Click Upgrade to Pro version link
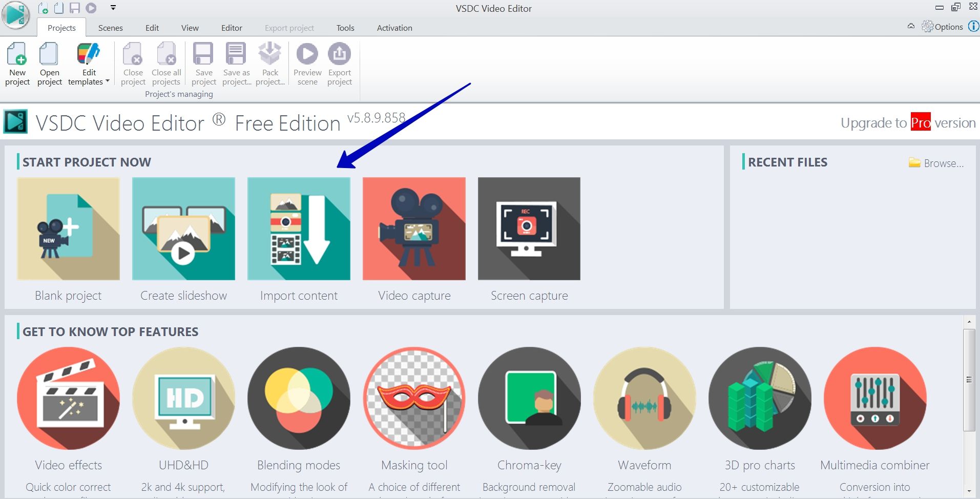 pyautogui.click(x=908, y=123)
